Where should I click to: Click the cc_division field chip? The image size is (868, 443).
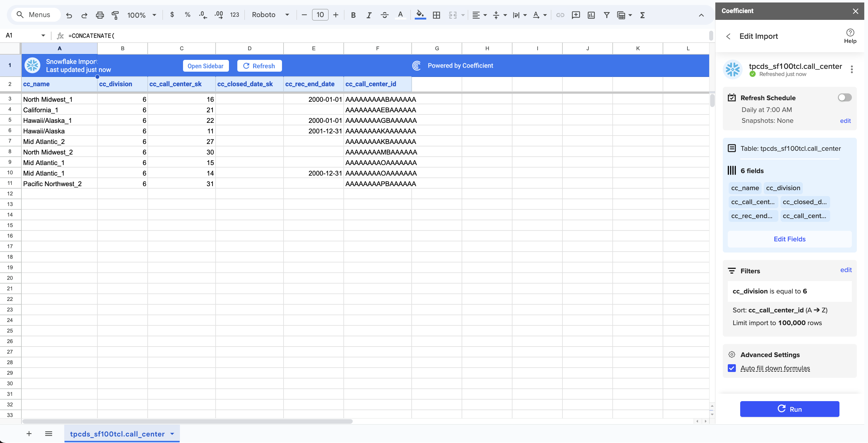(783, 188)
